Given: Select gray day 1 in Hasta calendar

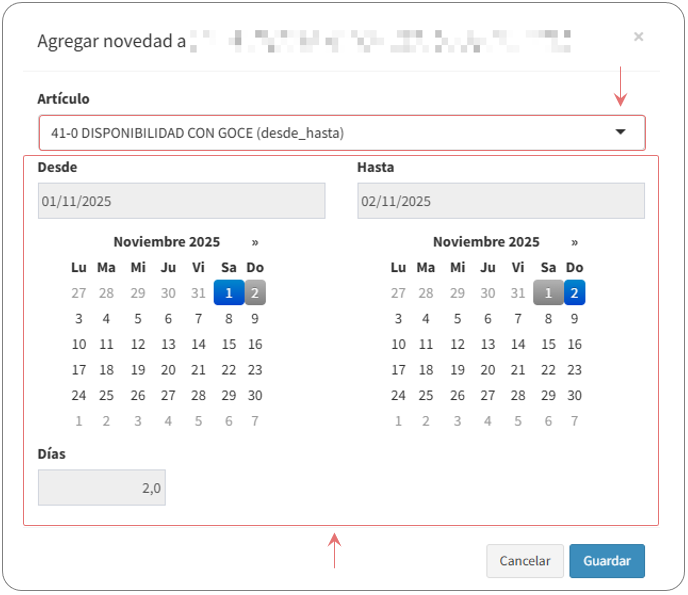Looking at the screenshot, I should 547,292.
